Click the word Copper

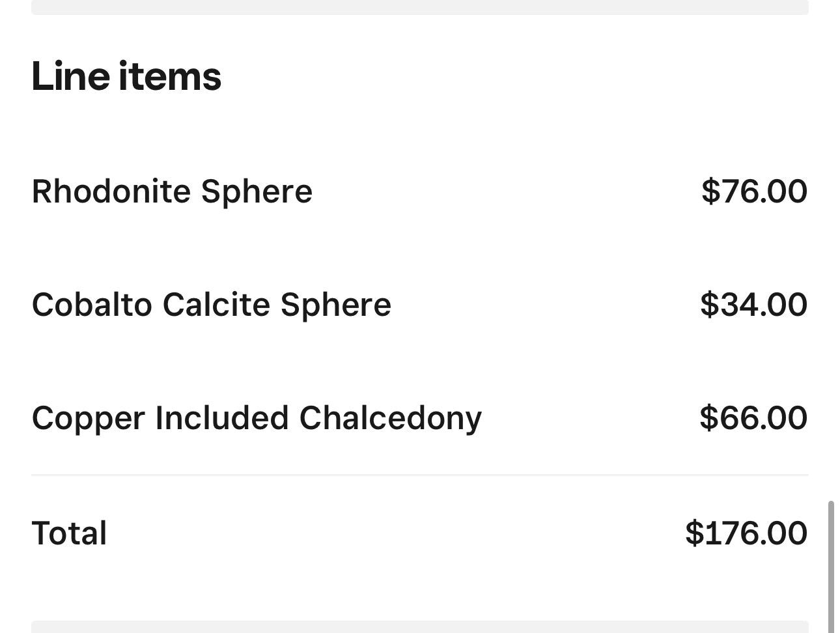point(88,418)
